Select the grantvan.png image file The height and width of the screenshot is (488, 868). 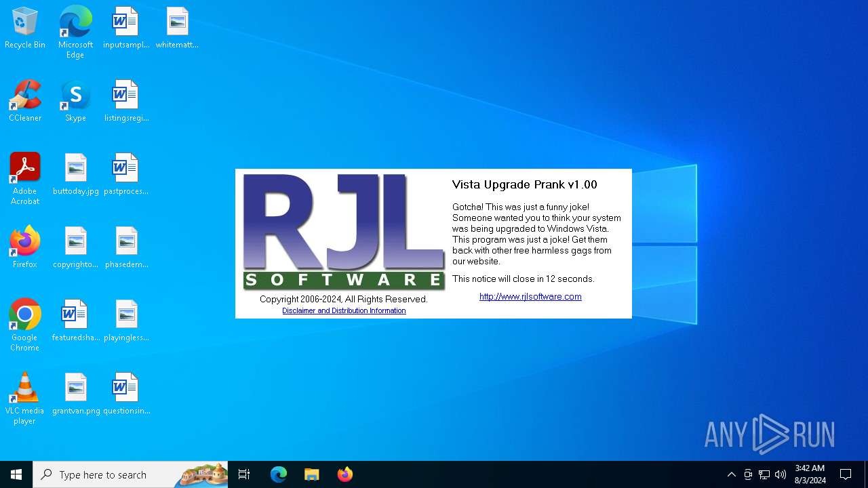click(x=75, y=394)
